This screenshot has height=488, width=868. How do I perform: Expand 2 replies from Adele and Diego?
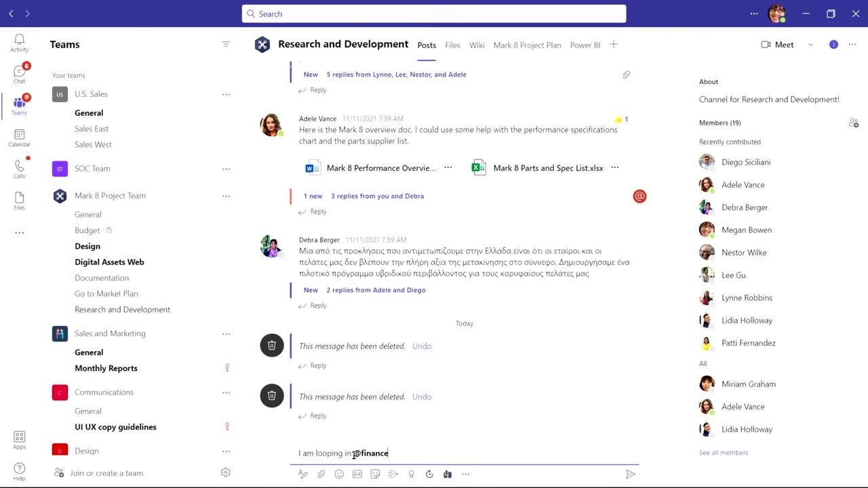click(376, 290)
